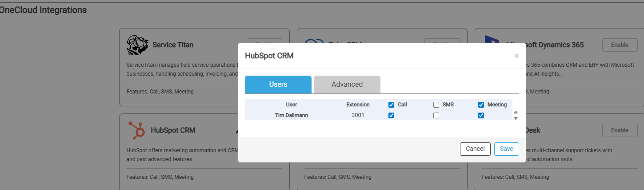Click the orange HubSpot logo on the card
Viewport: 644px width, 190px height.
pyautogui.click(x=136, y=130)
